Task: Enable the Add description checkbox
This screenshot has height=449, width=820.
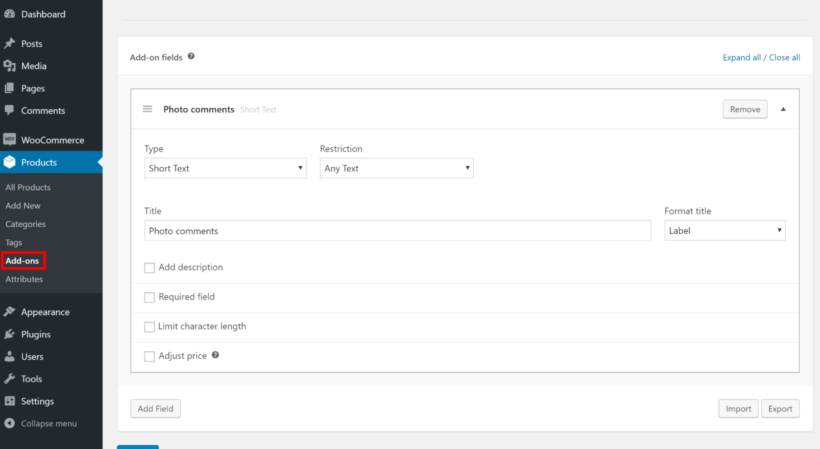Action: tap(150, 268)
